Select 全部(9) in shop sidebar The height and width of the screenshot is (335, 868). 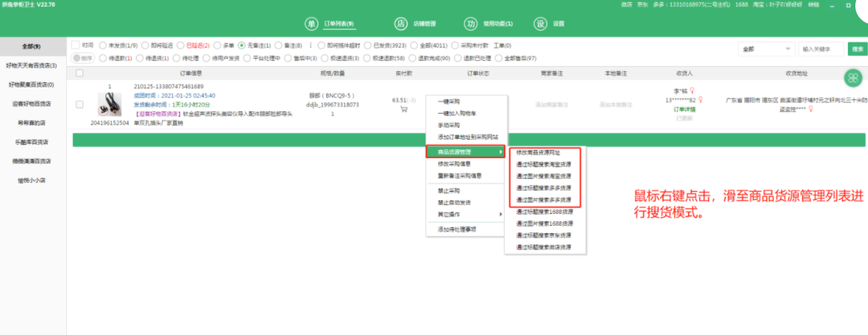(x=33, y=46)
